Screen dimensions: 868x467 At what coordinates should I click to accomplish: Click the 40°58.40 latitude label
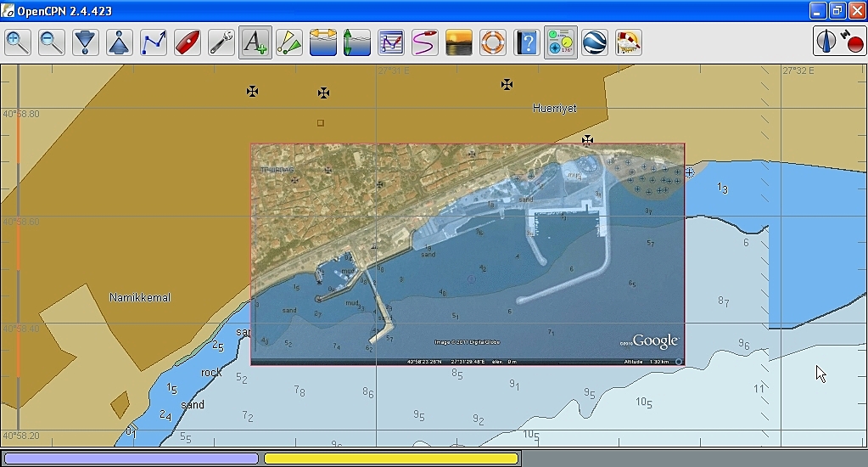[21, 329]
